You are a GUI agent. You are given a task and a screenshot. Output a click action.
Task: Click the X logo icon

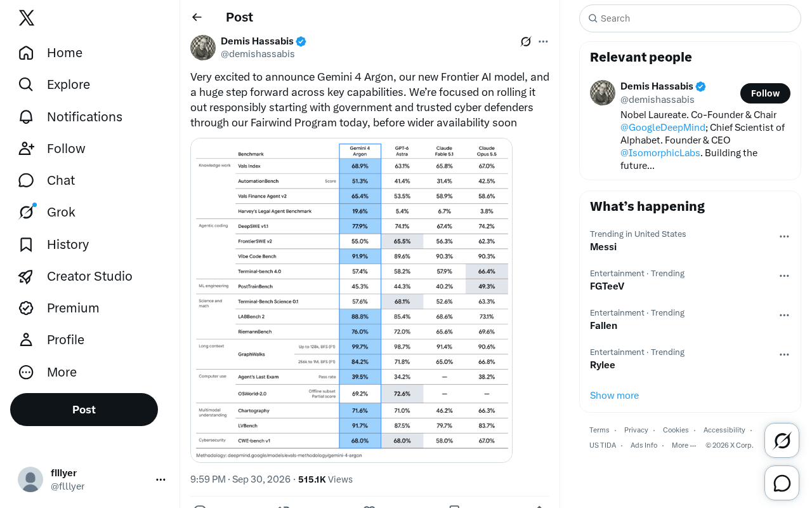tap(27, 18)
